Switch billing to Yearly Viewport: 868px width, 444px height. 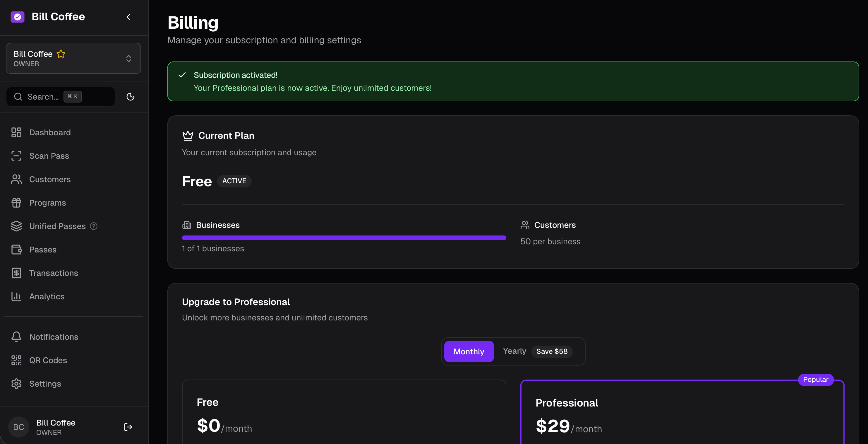514,351
